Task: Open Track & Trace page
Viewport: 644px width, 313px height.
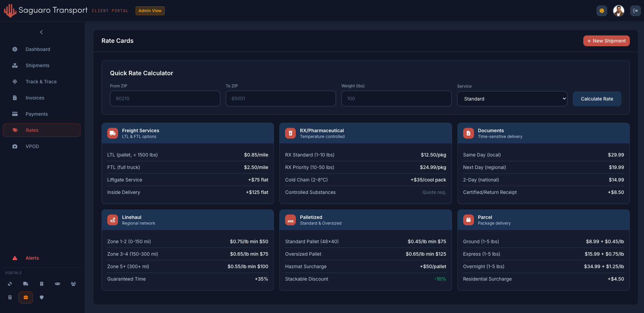Action: click(x=41, y=82)
